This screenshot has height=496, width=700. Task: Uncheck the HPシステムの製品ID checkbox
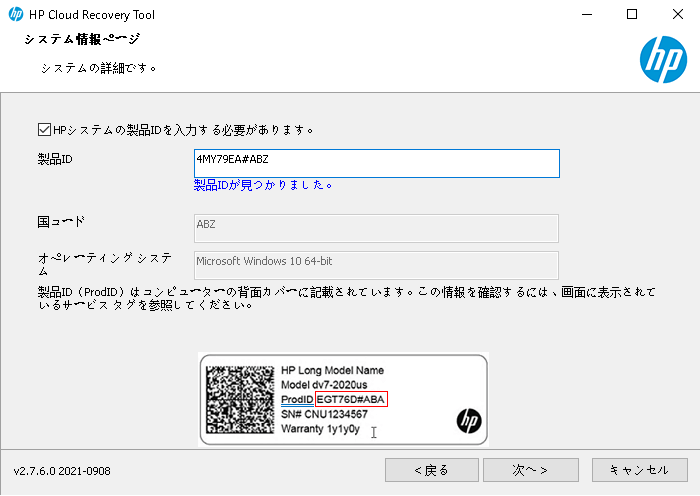pos(44,130)
